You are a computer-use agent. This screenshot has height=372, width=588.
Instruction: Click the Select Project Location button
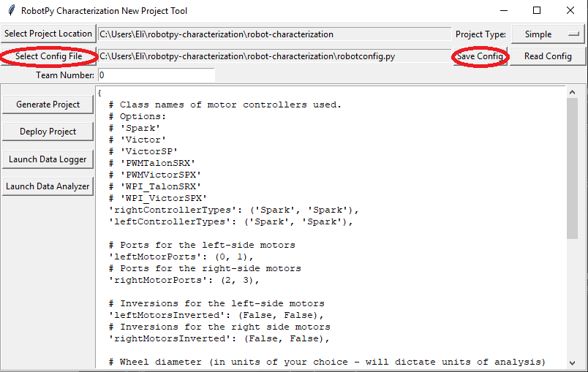tap(48, 34)
